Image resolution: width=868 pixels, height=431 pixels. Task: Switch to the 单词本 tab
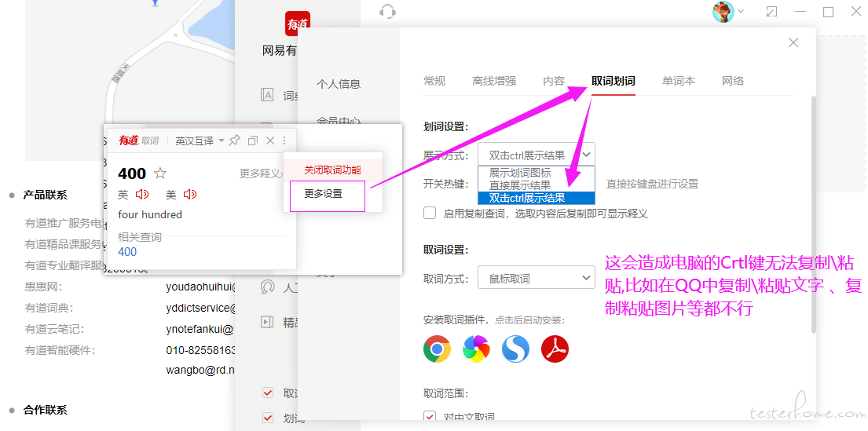(x=678, y=81)
